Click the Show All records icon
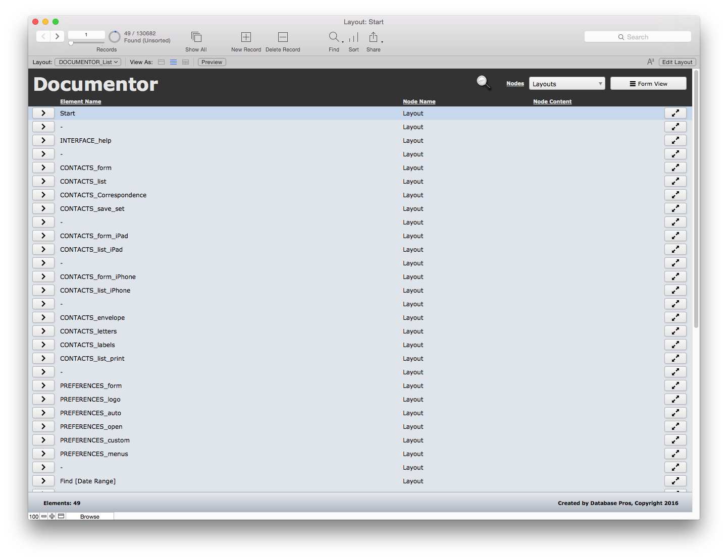Viewport: 728px width, 560px height. click(x=196, y=37)
